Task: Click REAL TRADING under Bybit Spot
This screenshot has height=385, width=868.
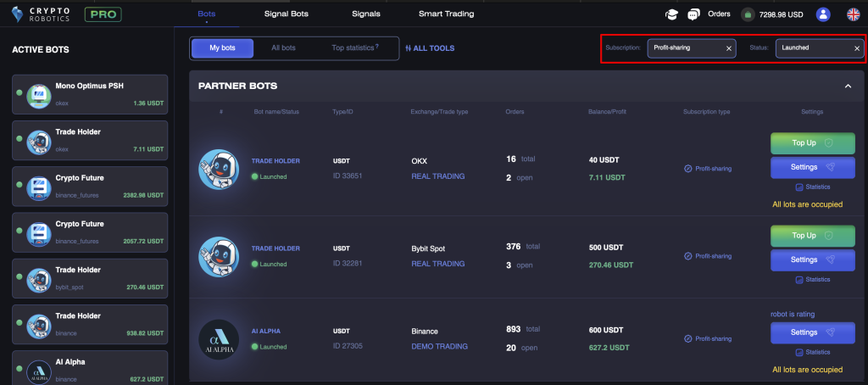Action: click(x=438, y=264)
